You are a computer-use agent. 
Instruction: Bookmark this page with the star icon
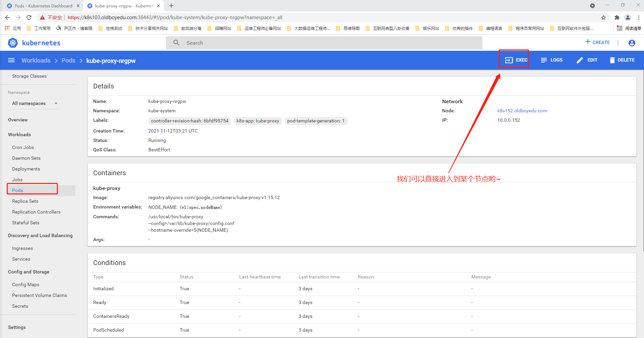(604, 17)
